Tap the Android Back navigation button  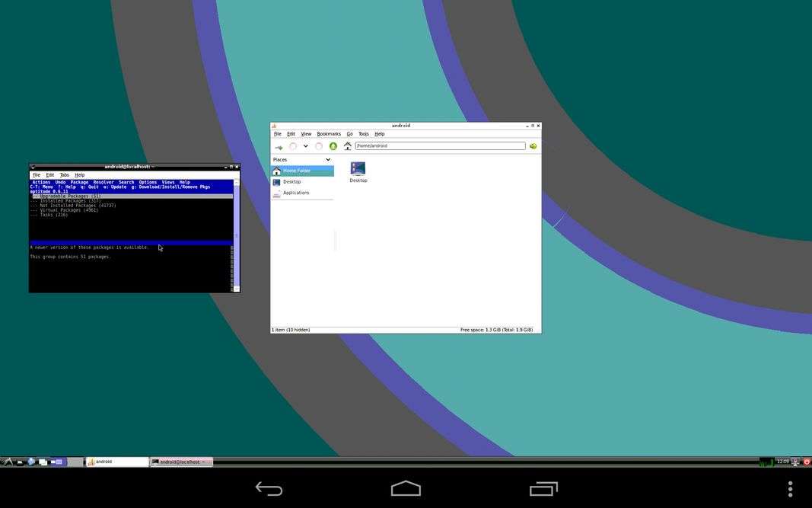tap(269, 488)
